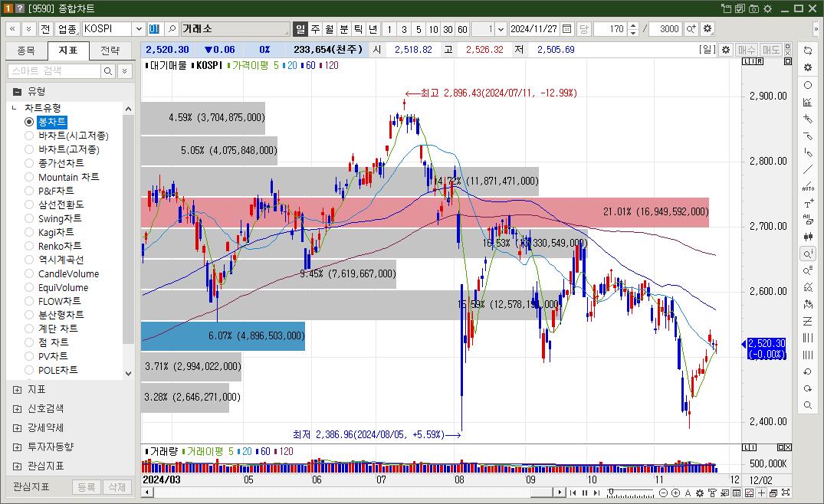Expand the 투자자동향 tree section
The width and height of the screenshot is (824, 504).
(x=17, y=447)
